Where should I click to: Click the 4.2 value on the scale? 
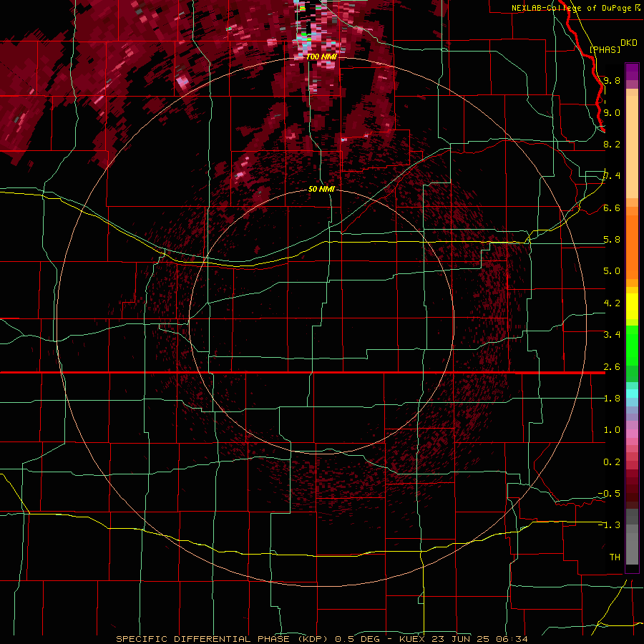[x=612, y=303]
